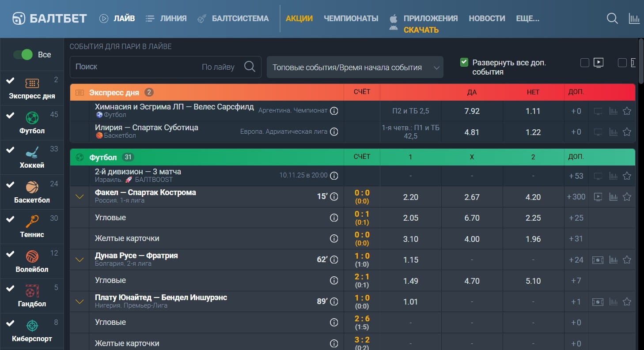The height and width of the screenshot is (350, 644).
Task: Click the Apple app download icon
Action: tap(394, 19)
